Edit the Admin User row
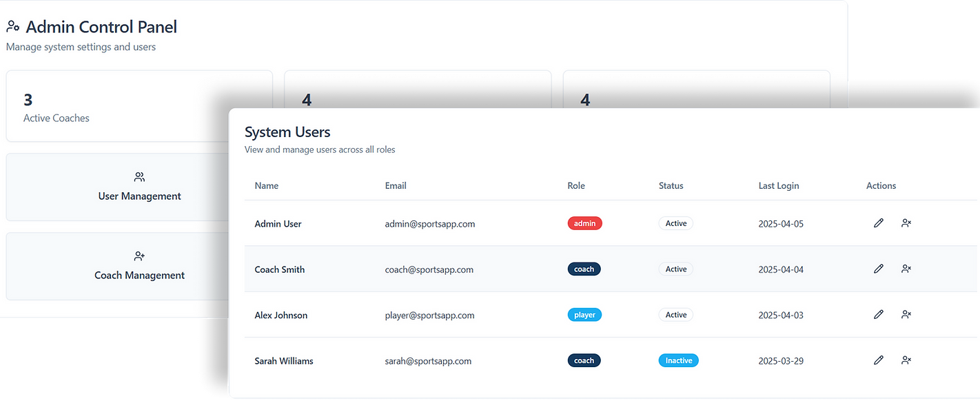This screenshot has height=403, width=980. click(x=878, y=223)
